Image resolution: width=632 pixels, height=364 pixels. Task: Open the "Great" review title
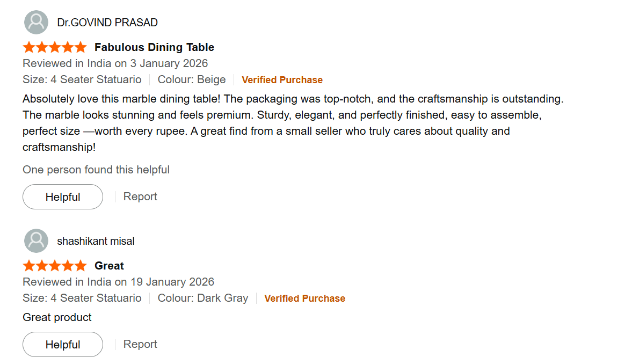coord(109,266)
